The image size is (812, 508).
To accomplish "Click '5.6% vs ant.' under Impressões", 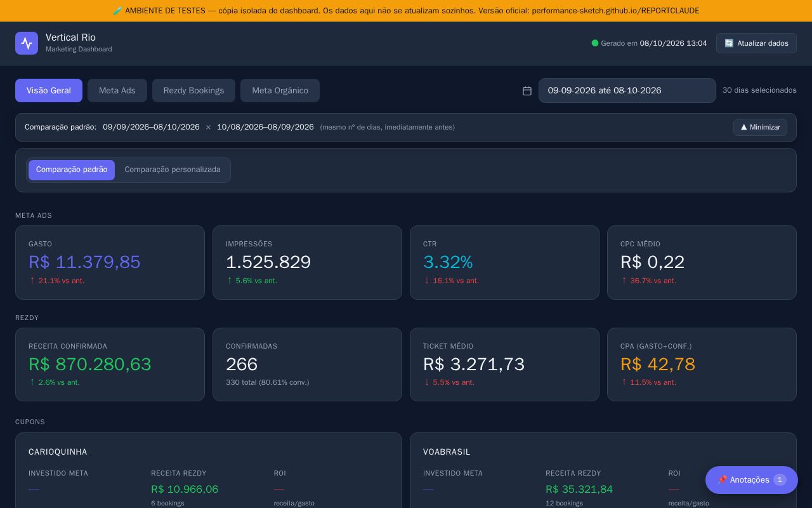I will tap(251, 281).
